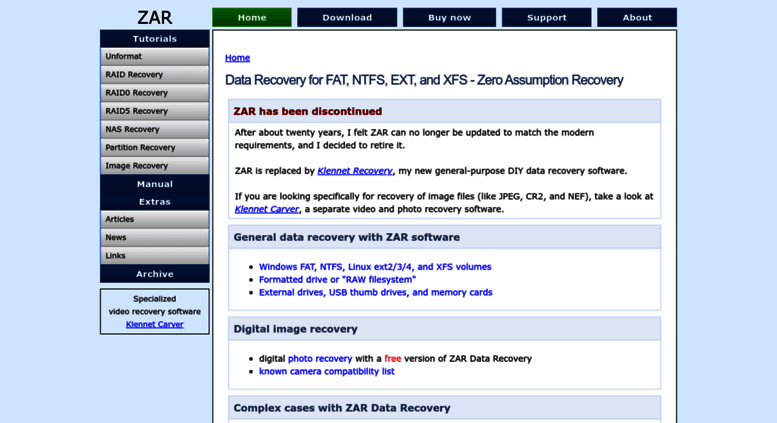Open the RAID Recovery tutorial
The width and height of the screenshot is (777, 423).
(155, 75)
